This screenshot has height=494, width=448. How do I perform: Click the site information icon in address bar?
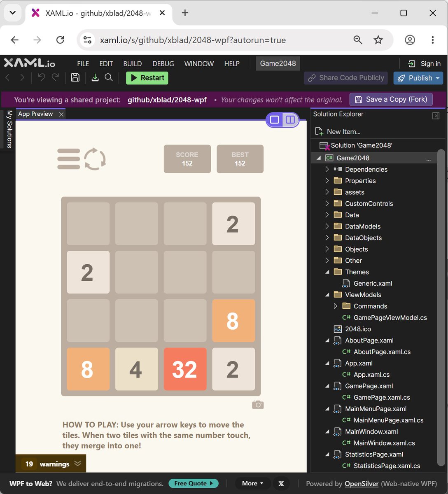click(87, 40)
